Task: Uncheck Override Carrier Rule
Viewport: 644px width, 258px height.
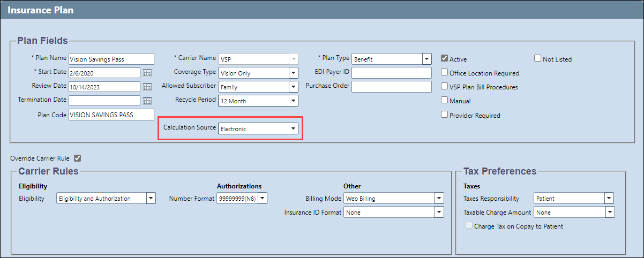Action: tap(77, 158)
